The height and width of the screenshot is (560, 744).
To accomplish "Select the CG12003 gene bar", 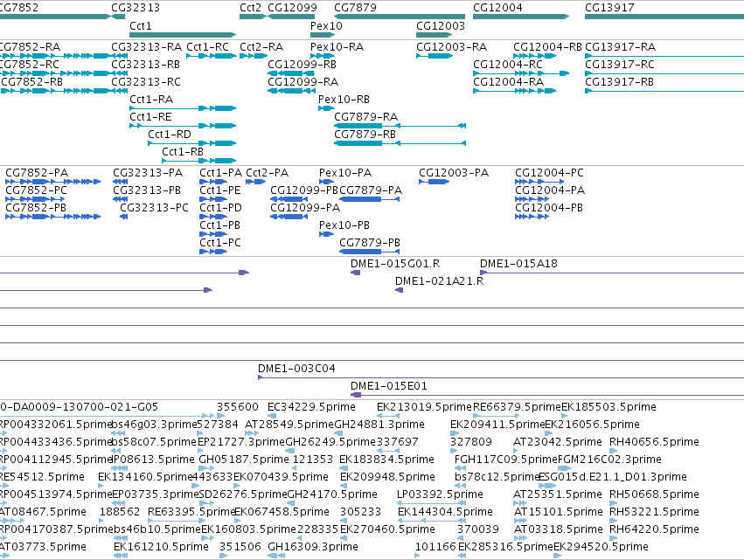I will point(434,35).
